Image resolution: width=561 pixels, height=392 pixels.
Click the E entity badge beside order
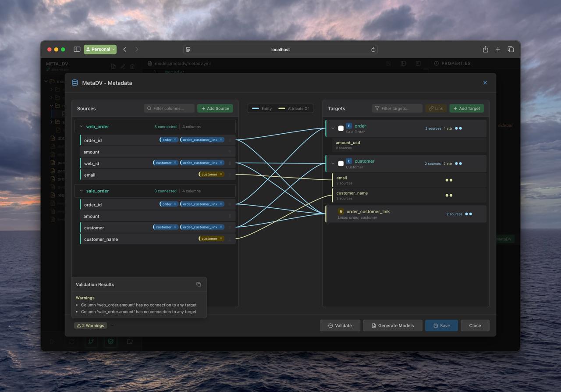point(349,126)
